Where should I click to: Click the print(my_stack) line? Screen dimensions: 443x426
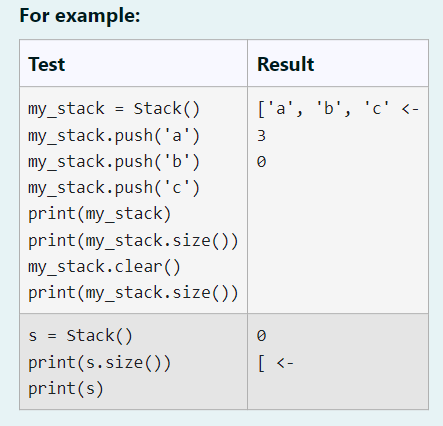[x=99, y=214]
